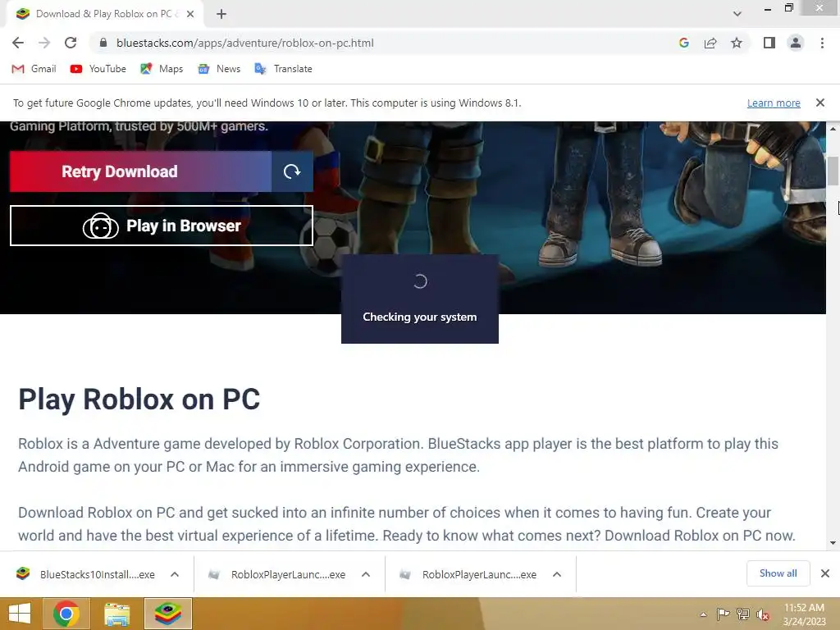Open the News bookmark

click(x=219, y=69)
